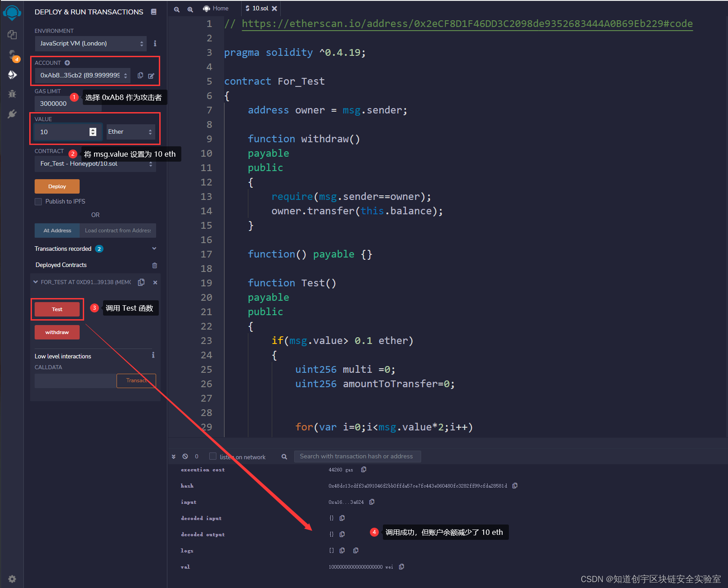Image resolution: width=728 pixels, height=588 pixels.
Task: Open the Plugin manager icon
Action: 12,114
